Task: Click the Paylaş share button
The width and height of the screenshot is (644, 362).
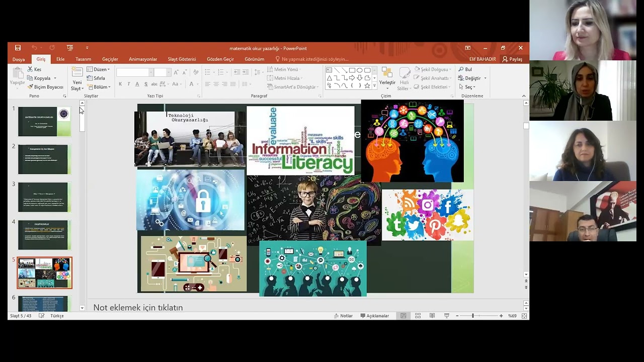Action: click(x=512, y=59)
